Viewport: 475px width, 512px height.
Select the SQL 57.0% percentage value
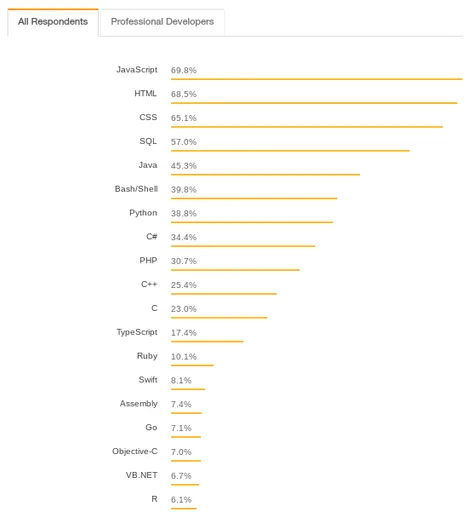point(184,142)
